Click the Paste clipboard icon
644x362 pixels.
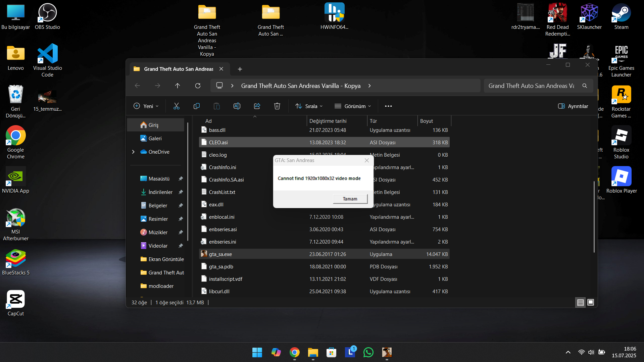[217, 106]
